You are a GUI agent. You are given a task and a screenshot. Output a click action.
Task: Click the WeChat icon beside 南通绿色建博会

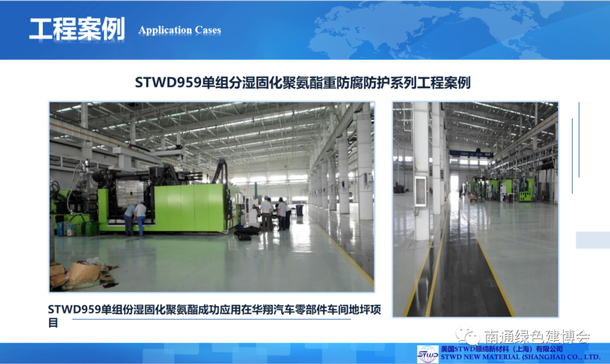coord(468,335)
